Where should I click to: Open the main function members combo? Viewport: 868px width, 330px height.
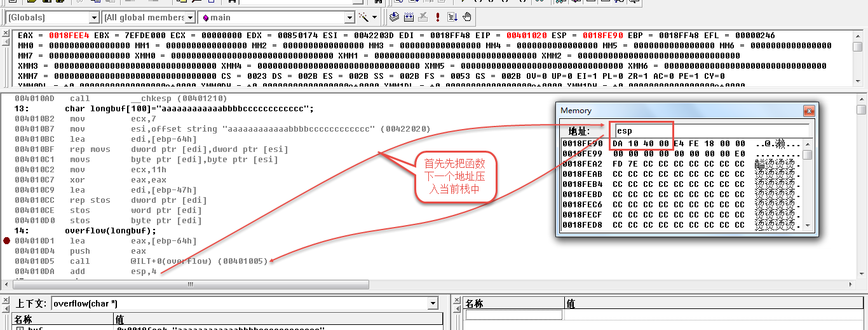(x=276, y=18)
